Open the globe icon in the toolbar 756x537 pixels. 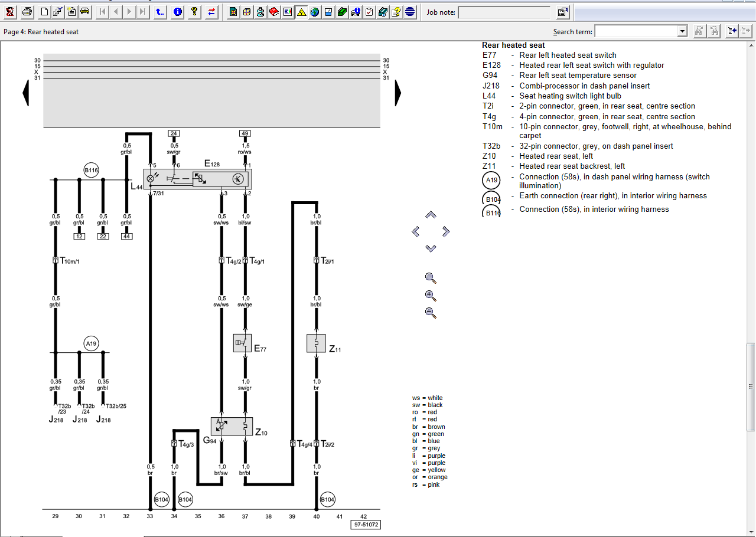click(x=315, y=12)
